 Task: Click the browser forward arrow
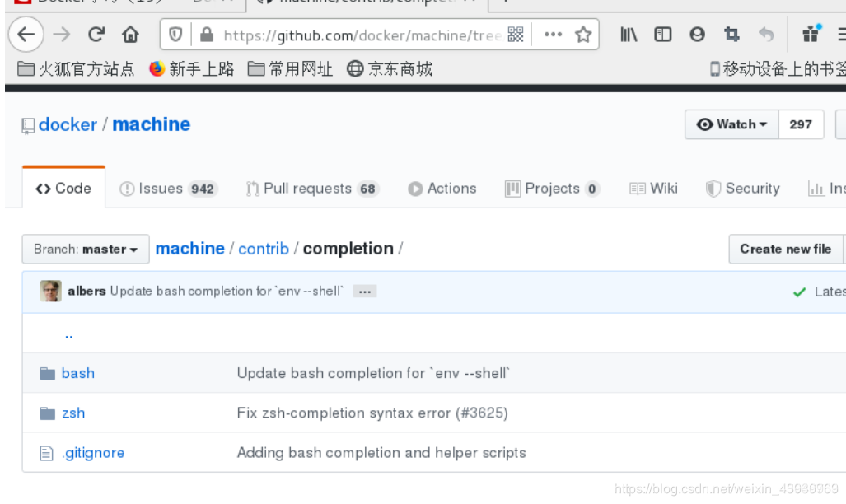pos(62,35)
